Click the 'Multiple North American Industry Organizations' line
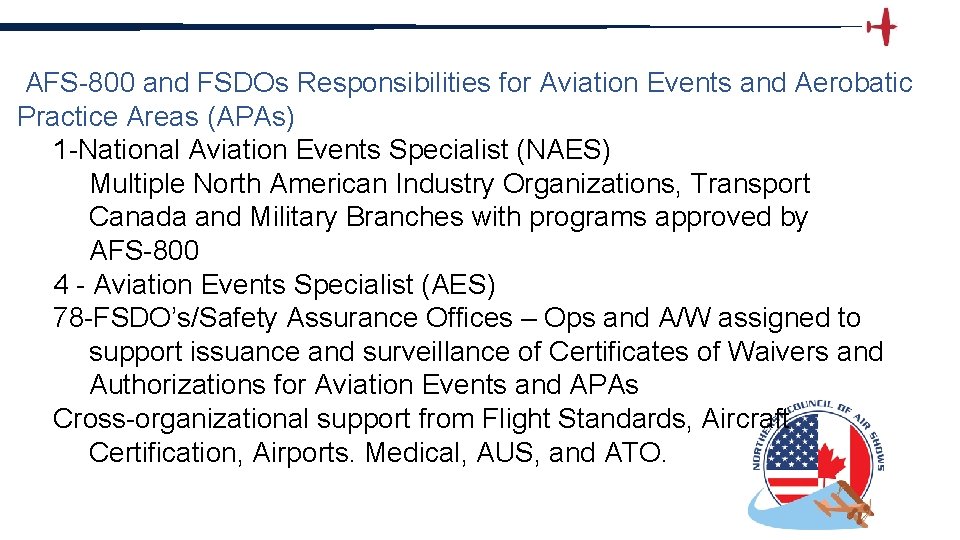 pos(450,184)
